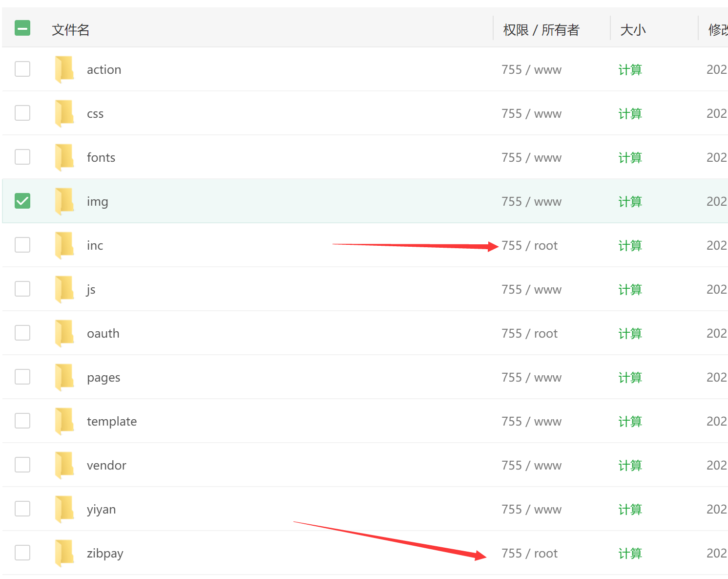Calculate size of the inc folder
The image size is (728, 579).
tap(630, 246)
